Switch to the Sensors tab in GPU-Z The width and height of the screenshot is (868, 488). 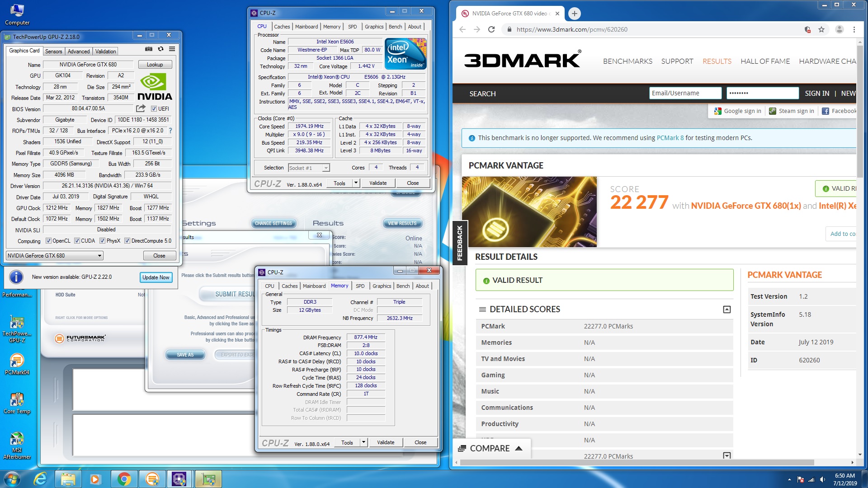pos(53,52)
